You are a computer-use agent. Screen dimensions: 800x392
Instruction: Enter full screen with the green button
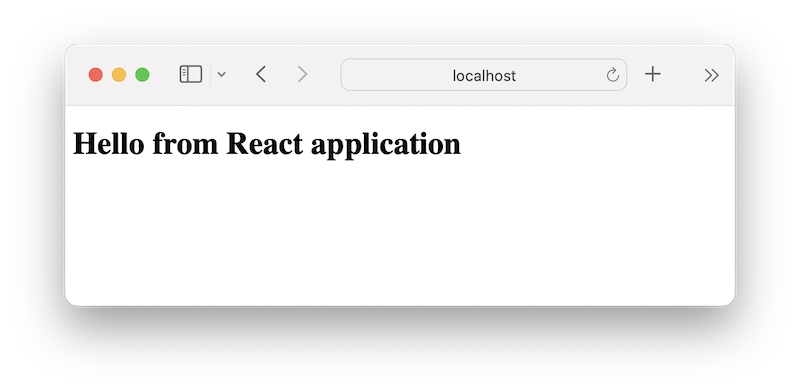142,75
